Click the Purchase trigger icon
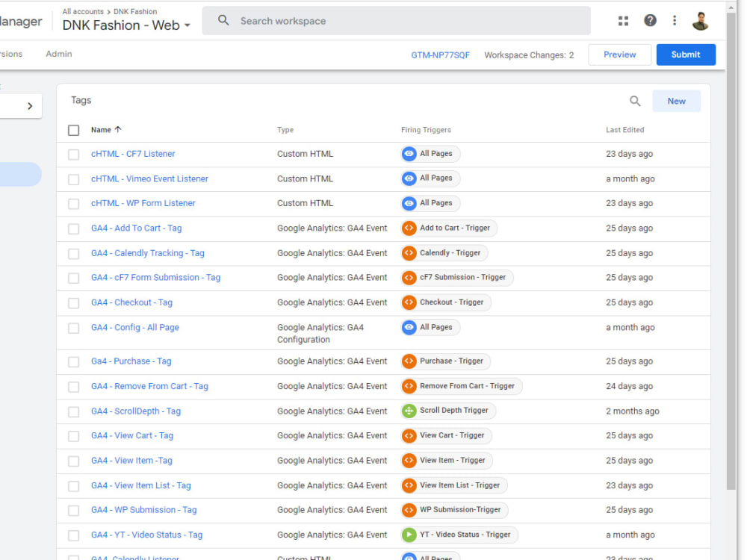Screen dimensions: 747x560 (x=409, y=361)
